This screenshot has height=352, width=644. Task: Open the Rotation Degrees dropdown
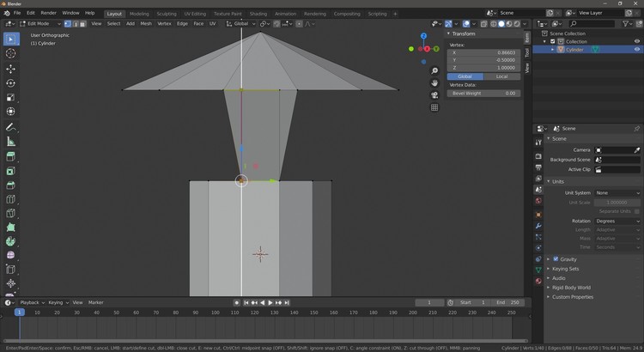(x=617, y=221)
